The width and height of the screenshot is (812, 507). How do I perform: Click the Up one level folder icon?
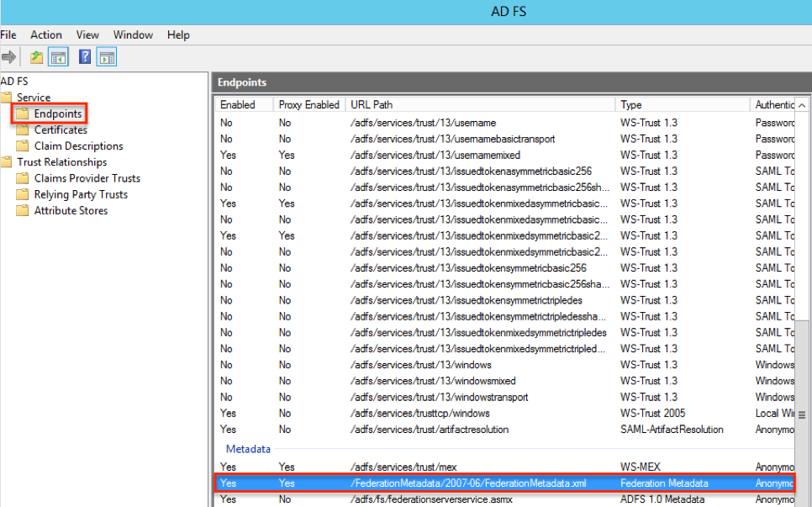coord(36,57)
